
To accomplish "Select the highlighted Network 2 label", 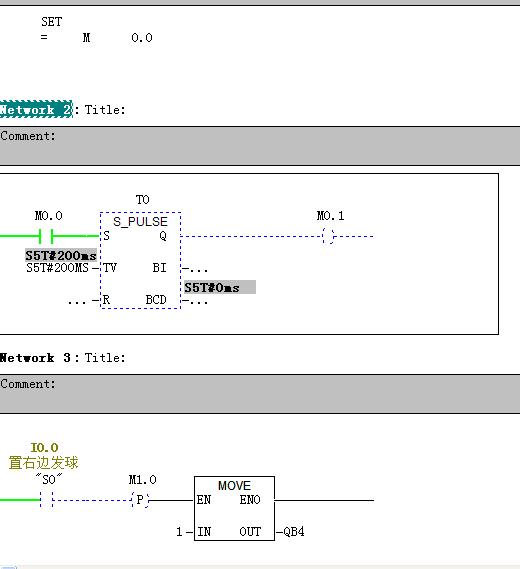I will (x=36, y=109).
